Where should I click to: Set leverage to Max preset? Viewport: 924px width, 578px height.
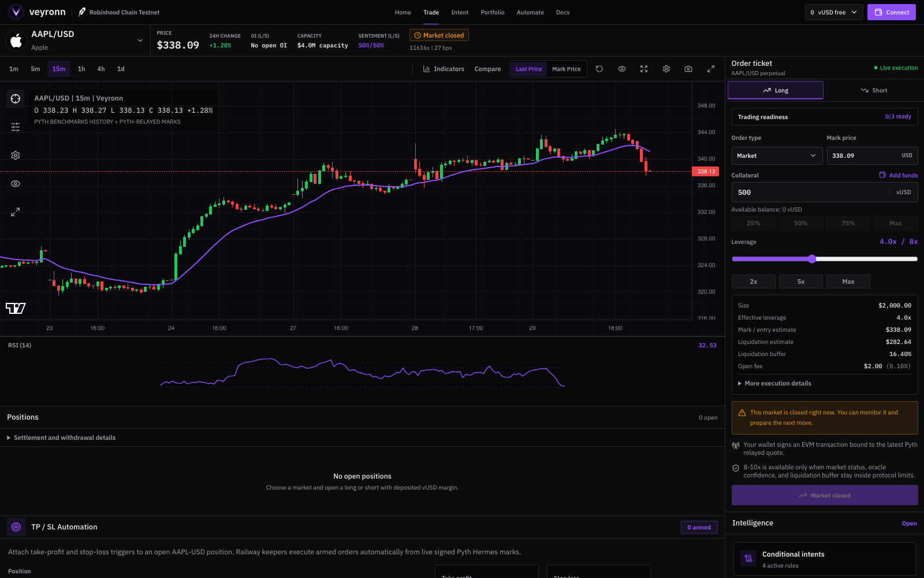848,281
